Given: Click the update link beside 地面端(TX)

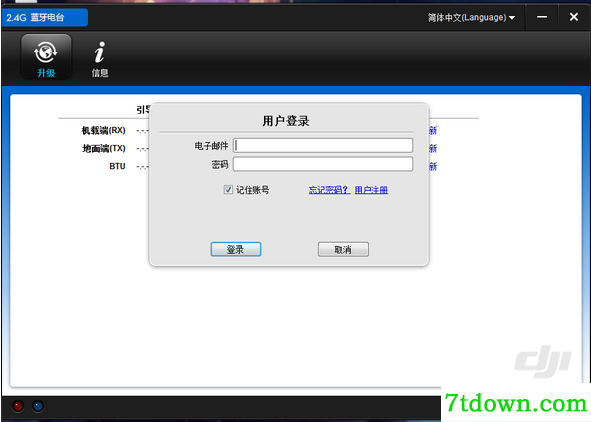Looking at the screenshot, I should point(433,148).
